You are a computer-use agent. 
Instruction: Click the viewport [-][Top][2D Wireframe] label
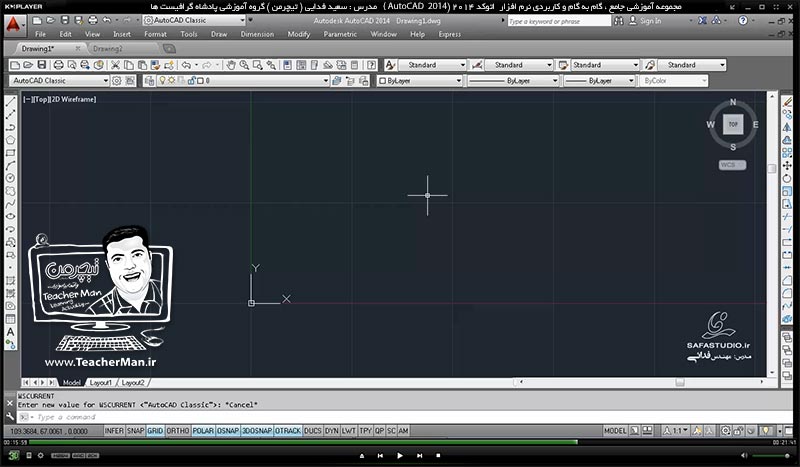[x=60, y=99]
